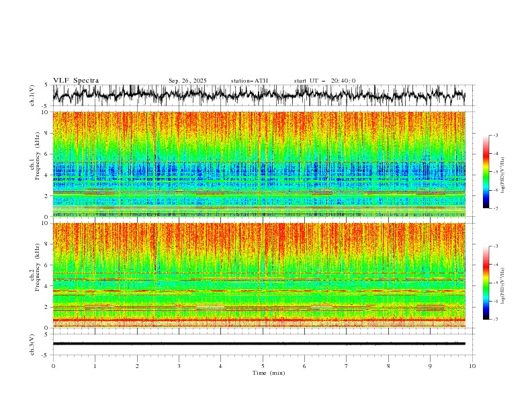The height and width of the screenshot is (411, 532).
Task: Click the "station=ATH" header label
Action: point(249,81)
